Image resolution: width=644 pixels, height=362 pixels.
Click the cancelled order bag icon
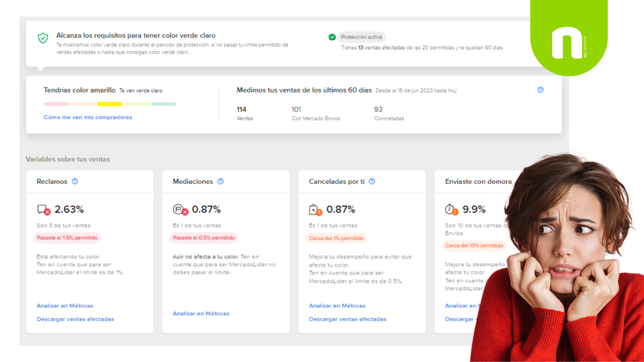315,210
